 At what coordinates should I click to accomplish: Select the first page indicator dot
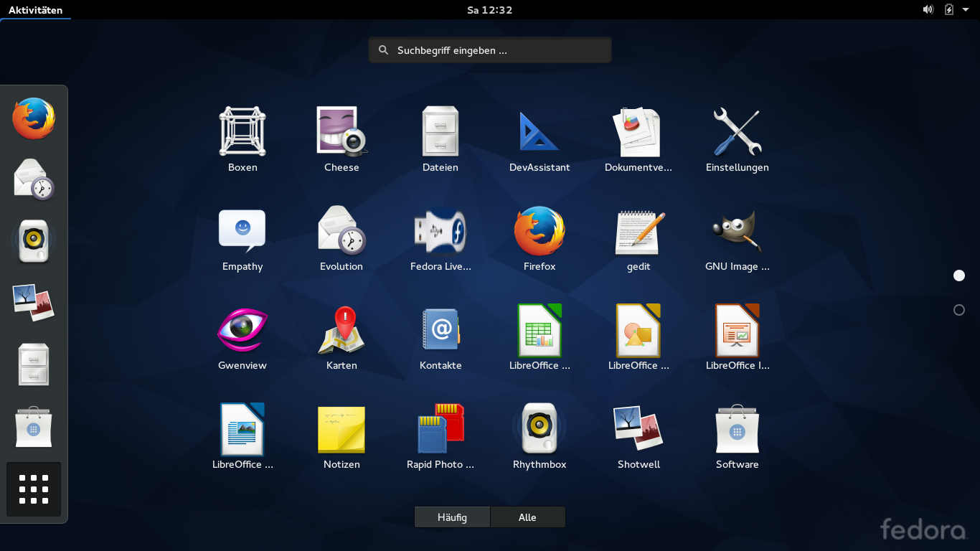(959, 275)
